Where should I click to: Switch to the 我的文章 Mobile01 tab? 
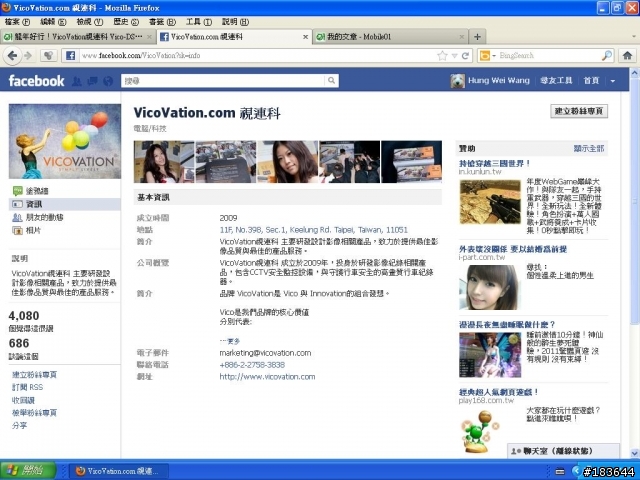coord(391,37)
